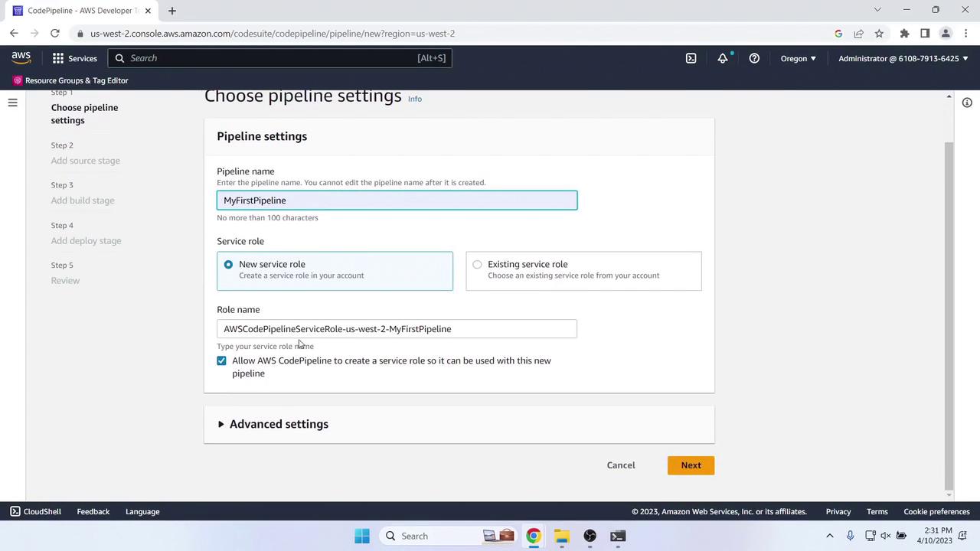Click the Resource Groups & Tag Editor icon

tap(18, 80)
